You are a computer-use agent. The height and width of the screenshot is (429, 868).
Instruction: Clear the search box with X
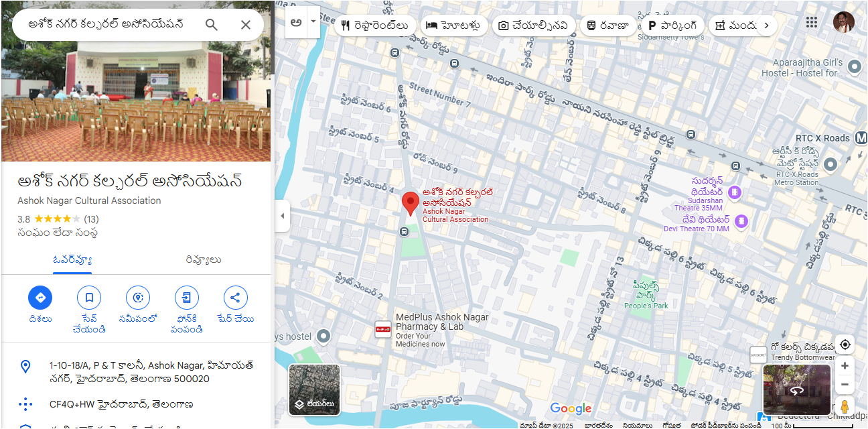pos(246,25)
